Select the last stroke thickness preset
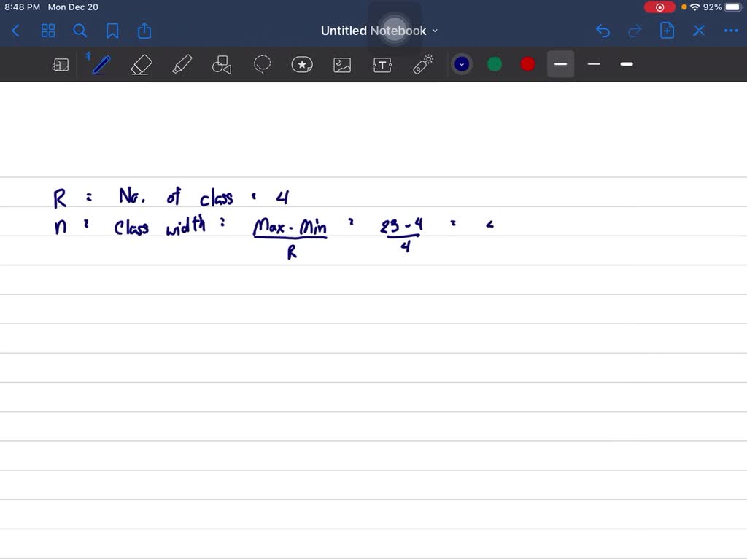The width and height of the screenshot is (747, 560). click(x=627, y=64)
